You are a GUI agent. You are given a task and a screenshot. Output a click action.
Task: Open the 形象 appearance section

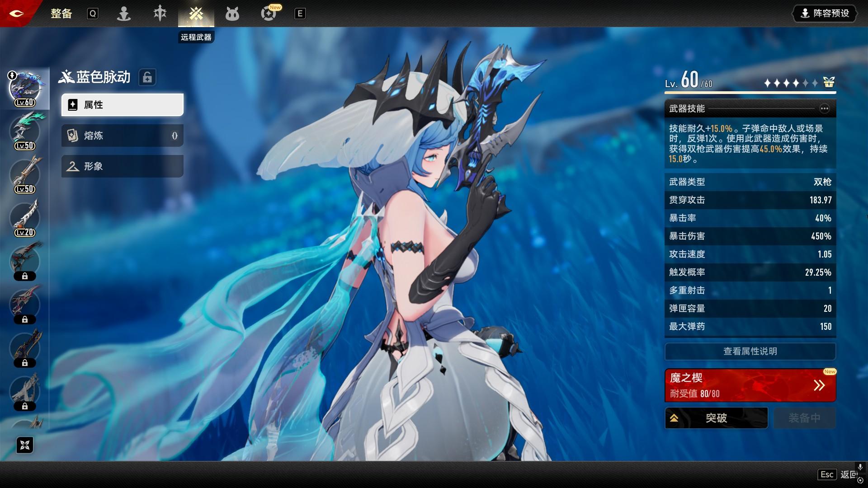pos(123,166)
